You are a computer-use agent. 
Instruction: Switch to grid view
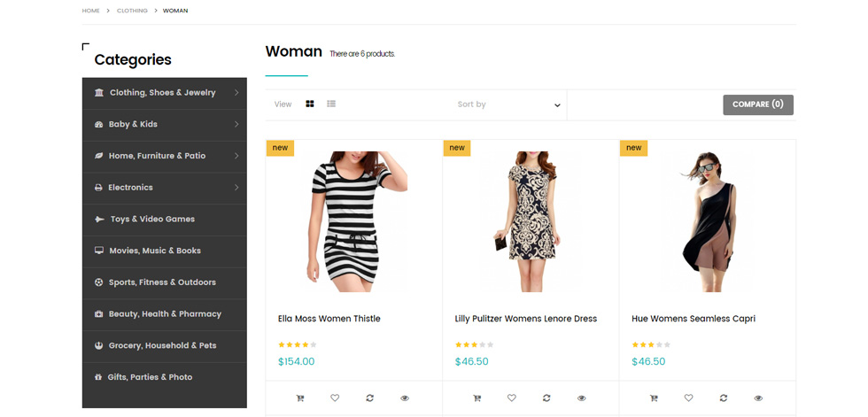click(310, 104)
